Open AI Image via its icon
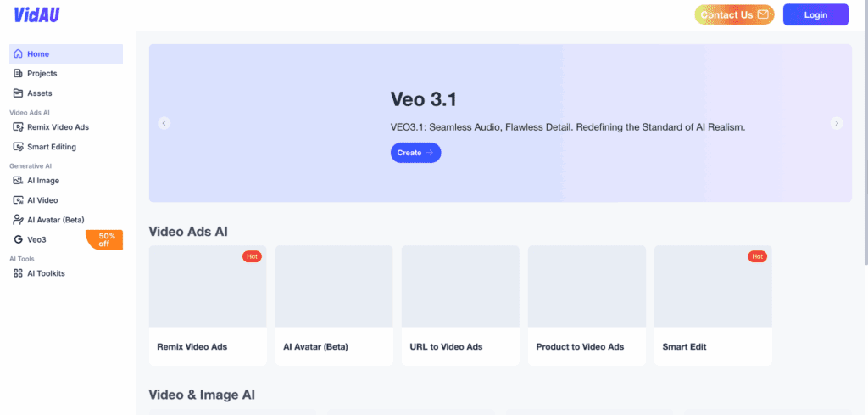This screenshot has height=415, width=868. (x=19, y=181)
